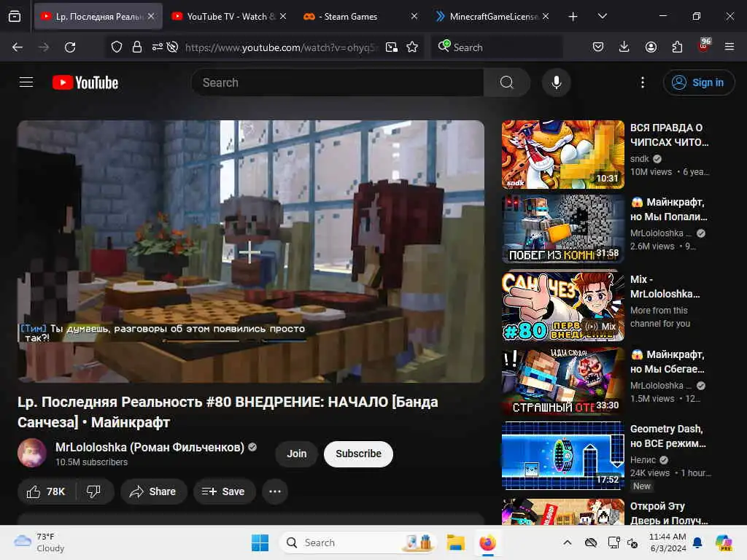This screenshot has width=747, height=560.
Task: Focus the Firefox URL address bar
Action: [x=281, y=47]
